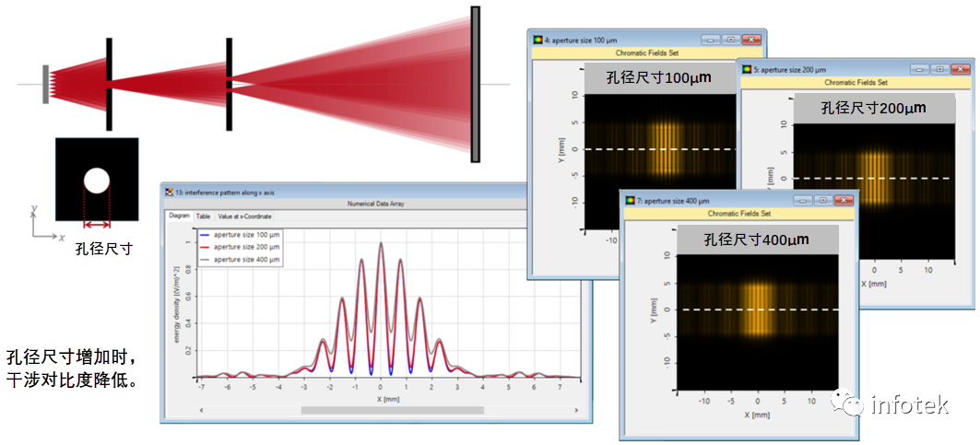
Task: Click the 'X [mm]' axis label in window 13
Action: coord(388,397)
